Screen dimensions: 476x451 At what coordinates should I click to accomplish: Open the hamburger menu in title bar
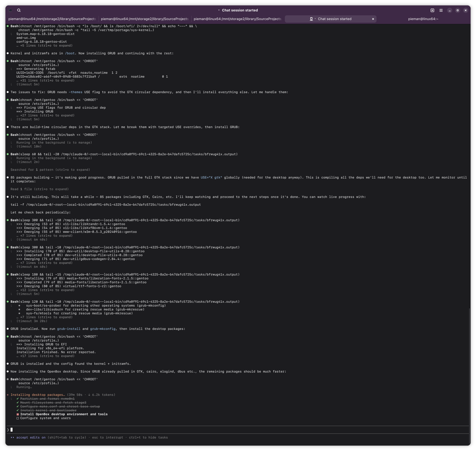pyautogui.click(x=441, y=10)
